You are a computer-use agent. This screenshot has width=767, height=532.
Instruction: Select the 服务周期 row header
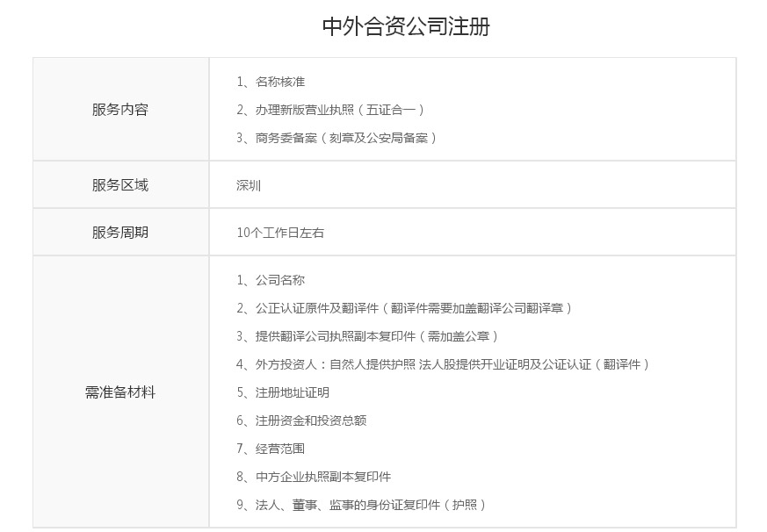pos(120,233)
